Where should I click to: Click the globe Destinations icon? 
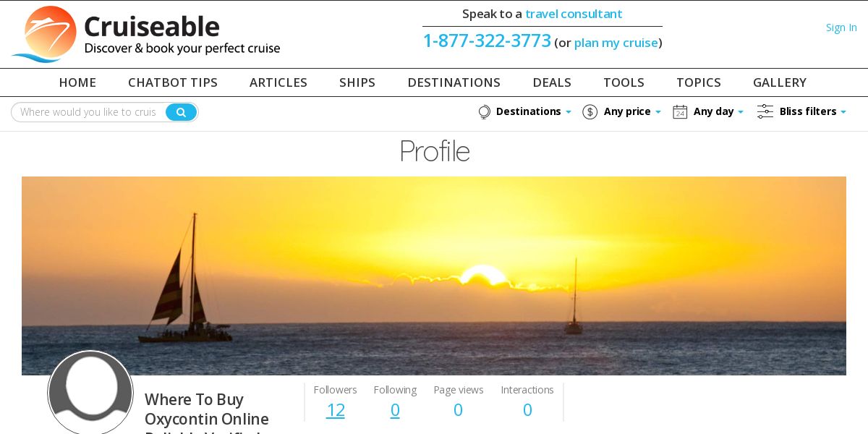[484, 112]
